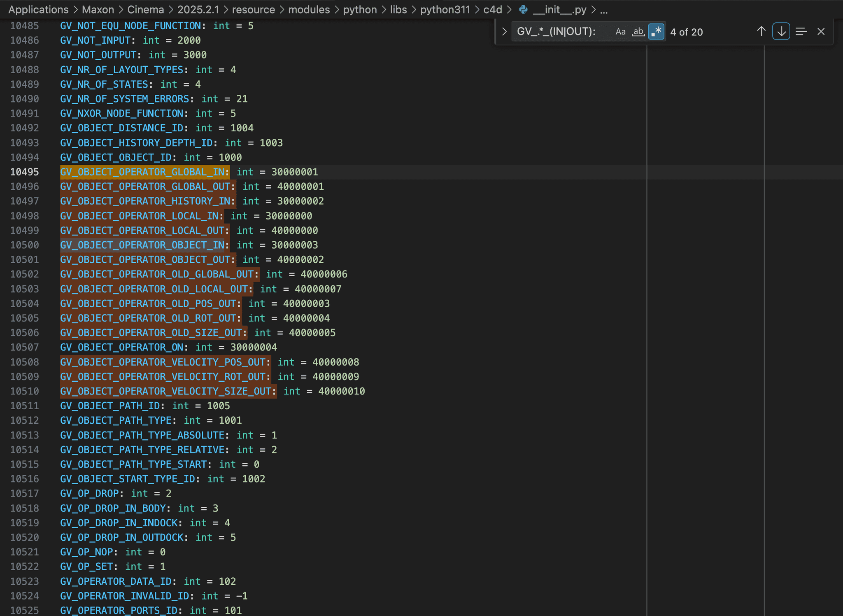Click GV_NOT_EQU_NODE_FUNCTION identifier
843x616 pixels.
(x=130, y=26)
